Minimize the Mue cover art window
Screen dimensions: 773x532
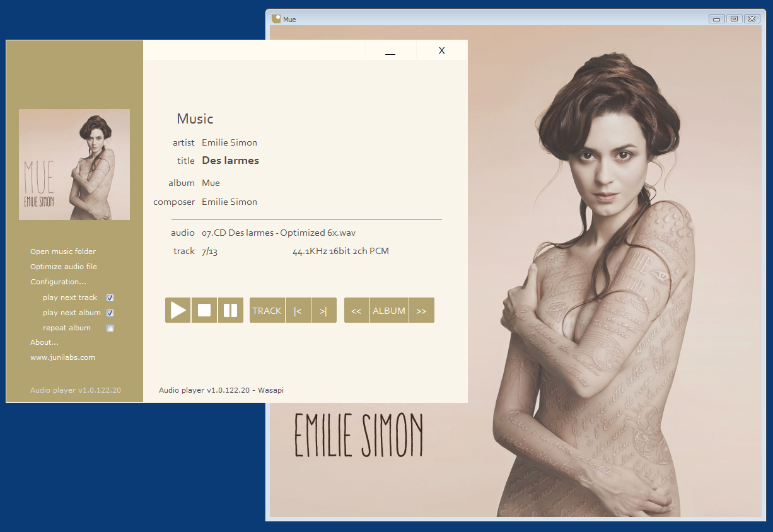[x=716, y=19]
